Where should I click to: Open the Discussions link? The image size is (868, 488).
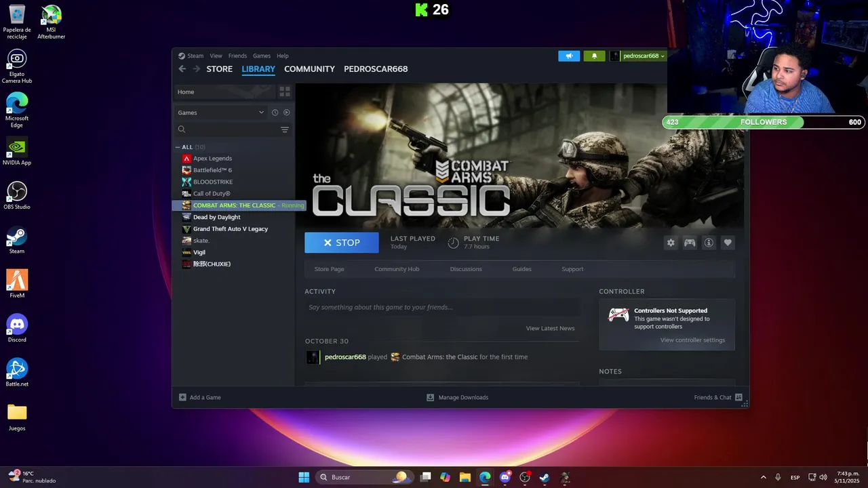(466, 269)
